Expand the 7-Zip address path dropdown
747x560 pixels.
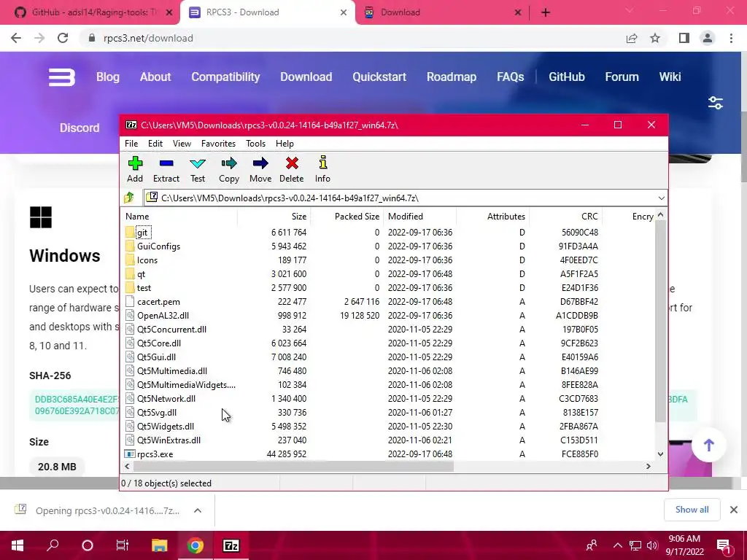pos(661,198)
